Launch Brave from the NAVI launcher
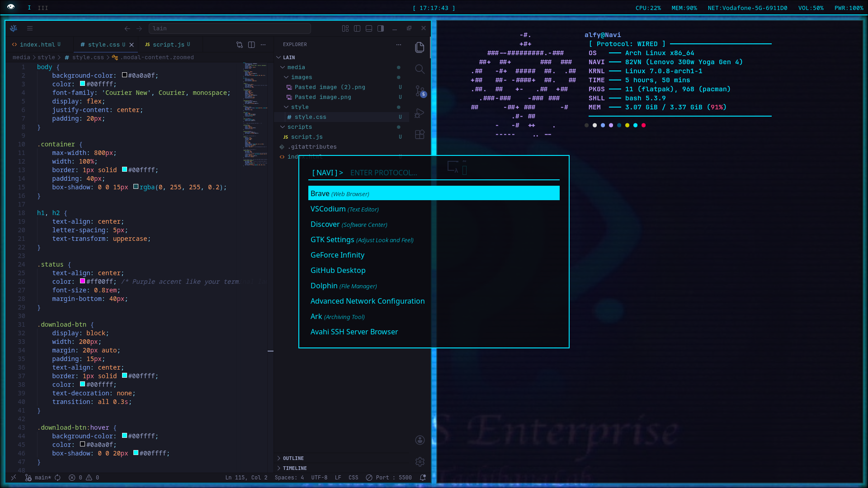Image resolution: width=868 pixels, height=488 pixels. [x=434, y=193]
